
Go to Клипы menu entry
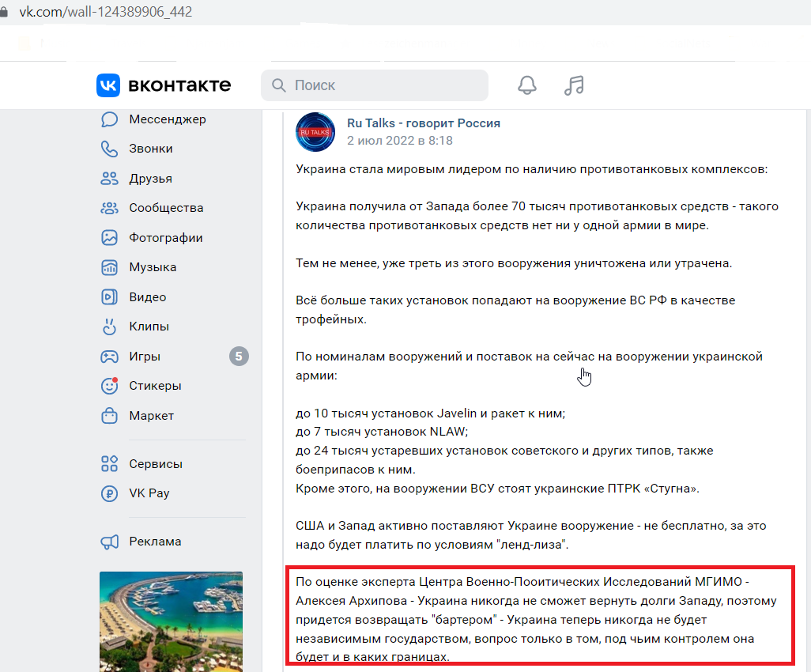149,327
